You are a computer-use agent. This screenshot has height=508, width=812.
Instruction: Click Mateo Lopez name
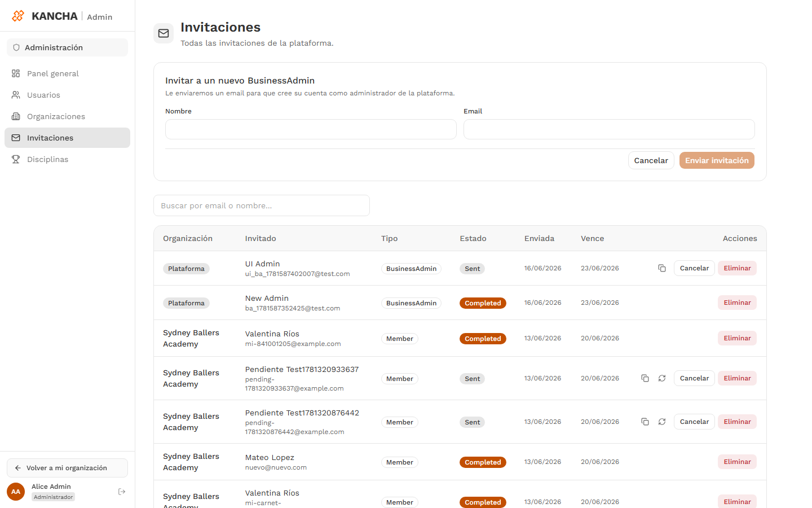(x=270, y=457)
